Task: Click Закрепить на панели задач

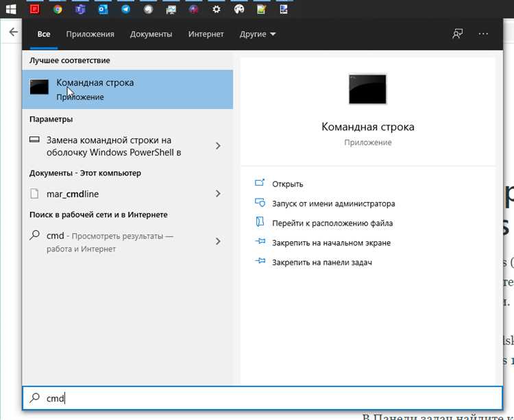Action: tap(321, 262)
